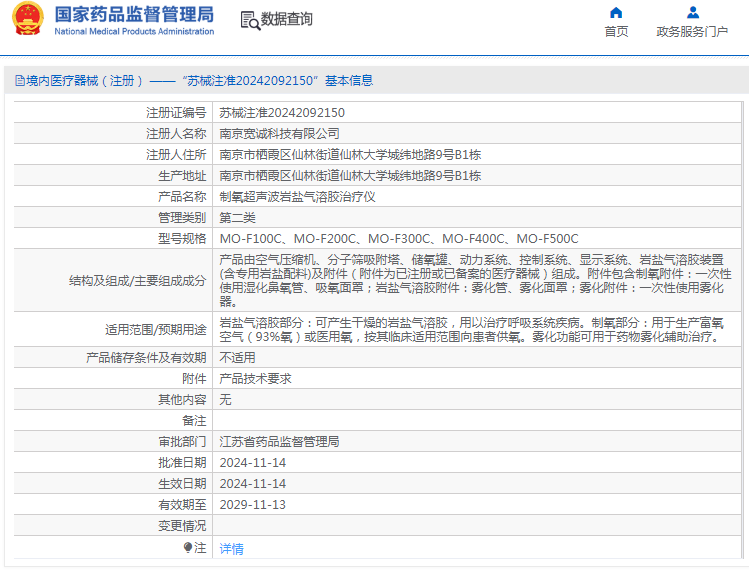Click the 产品储存条件及有效期 label
Viewport: 749px width, 570px height.
coord(146,358)
